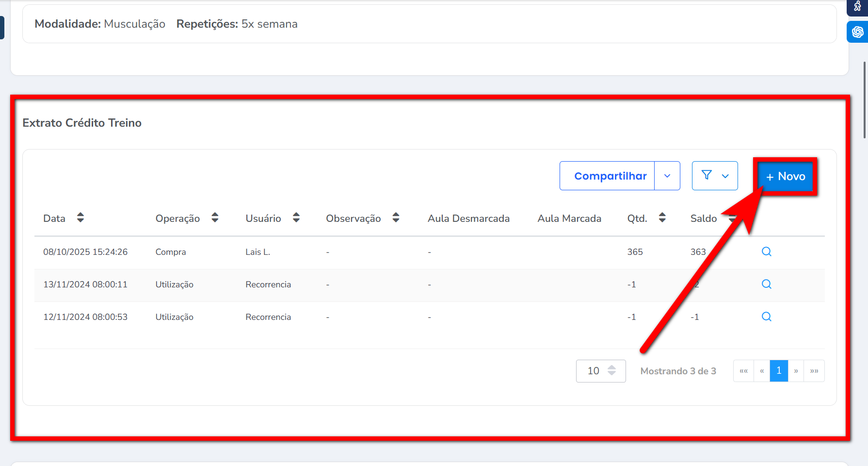Sort table by Operação column
Viewport: 868px width, 466px height.
pos(215,218)
